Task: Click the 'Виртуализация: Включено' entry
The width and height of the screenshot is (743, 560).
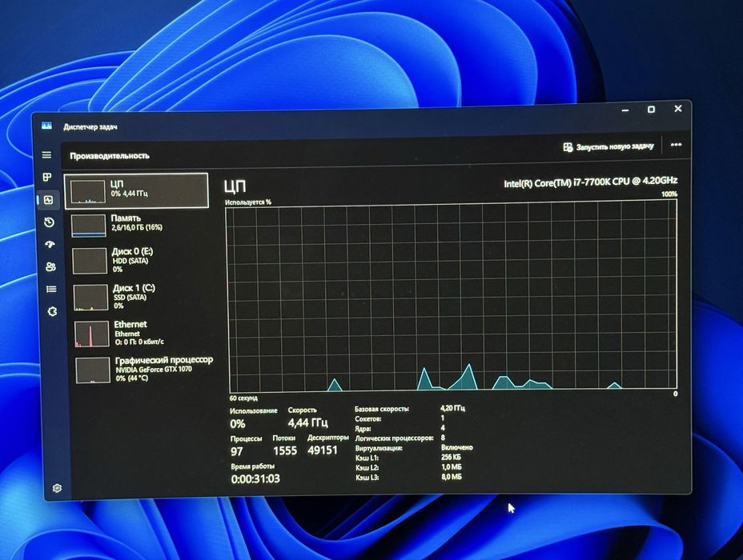Action: tap(414, 447)
